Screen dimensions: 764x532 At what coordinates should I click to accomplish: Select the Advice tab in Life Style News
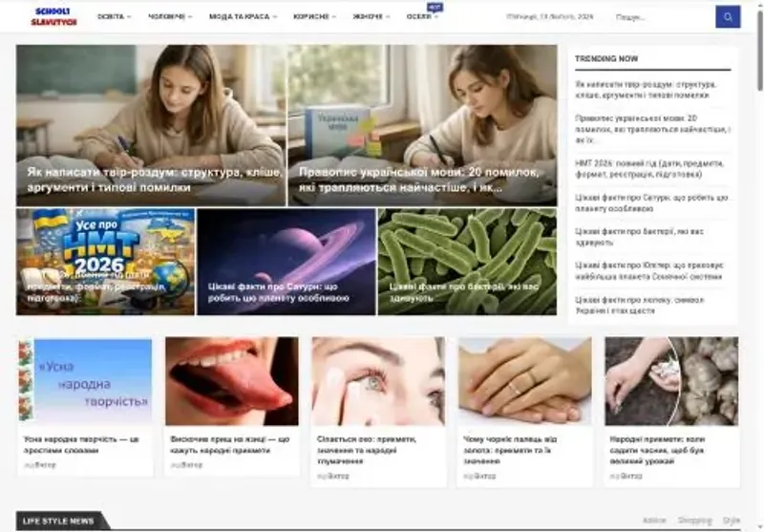[654, 521]
